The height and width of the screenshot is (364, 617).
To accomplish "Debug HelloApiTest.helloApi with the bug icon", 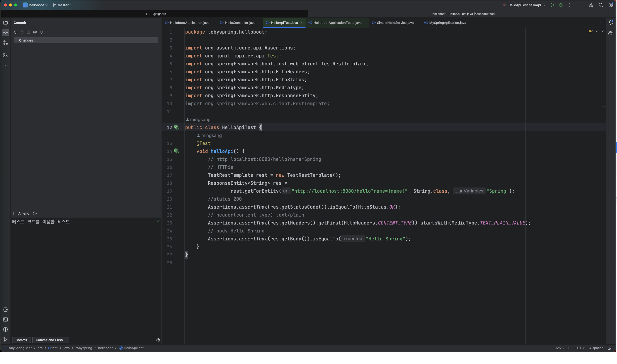I will [561, 5].
